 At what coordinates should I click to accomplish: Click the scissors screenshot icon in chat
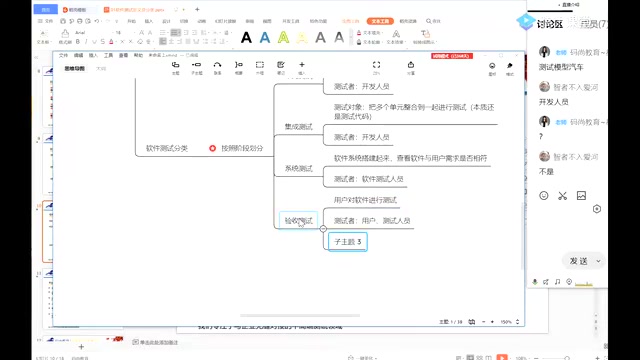coord(562,196)
